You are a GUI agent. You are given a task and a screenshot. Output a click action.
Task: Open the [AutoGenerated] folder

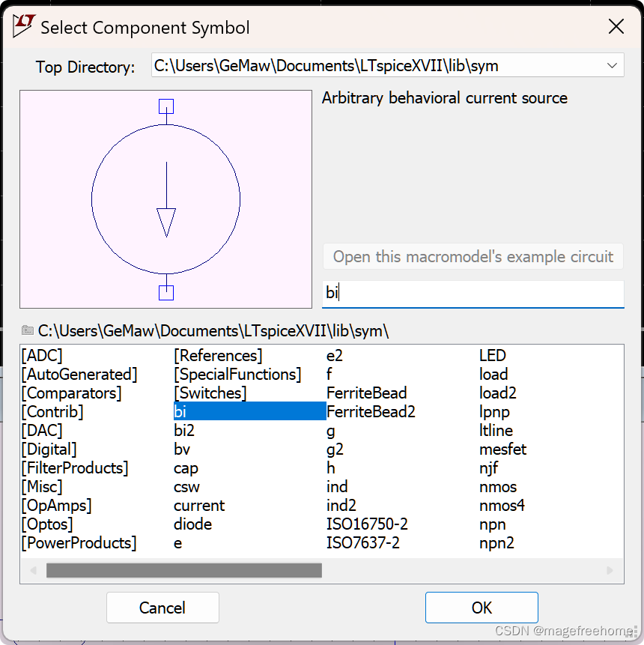(79, 375)
